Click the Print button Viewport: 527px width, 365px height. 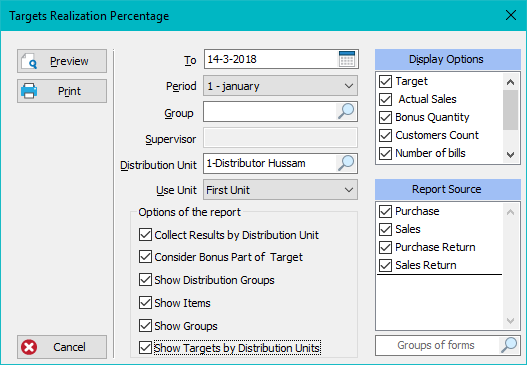[62, 91]
